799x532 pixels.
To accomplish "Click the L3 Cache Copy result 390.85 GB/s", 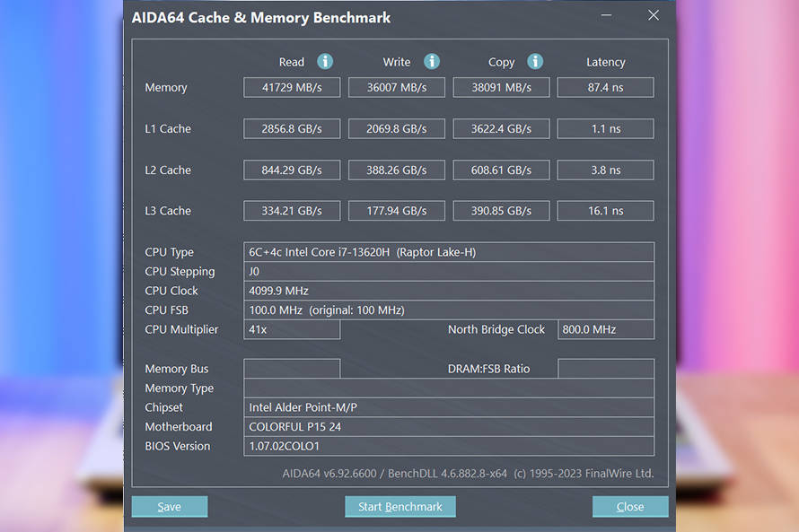I will (x=501, y=211).
